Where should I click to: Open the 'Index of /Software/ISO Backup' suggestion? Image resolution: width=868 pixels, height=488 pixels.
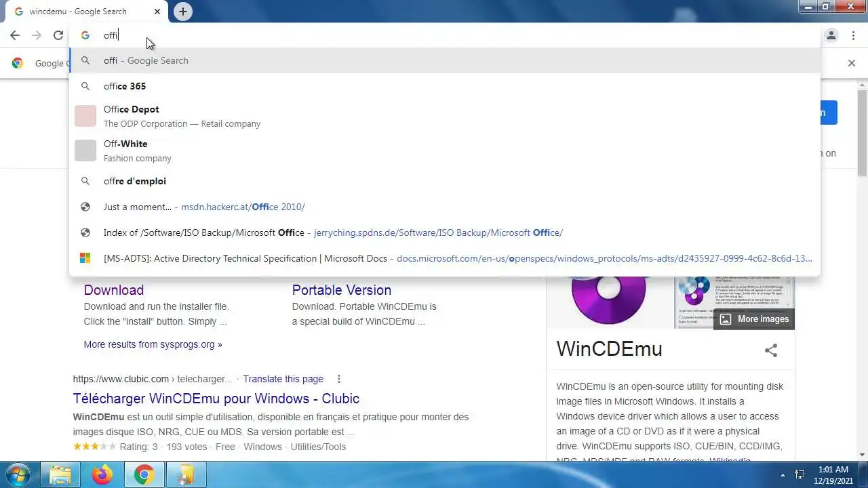click(444, 232)
